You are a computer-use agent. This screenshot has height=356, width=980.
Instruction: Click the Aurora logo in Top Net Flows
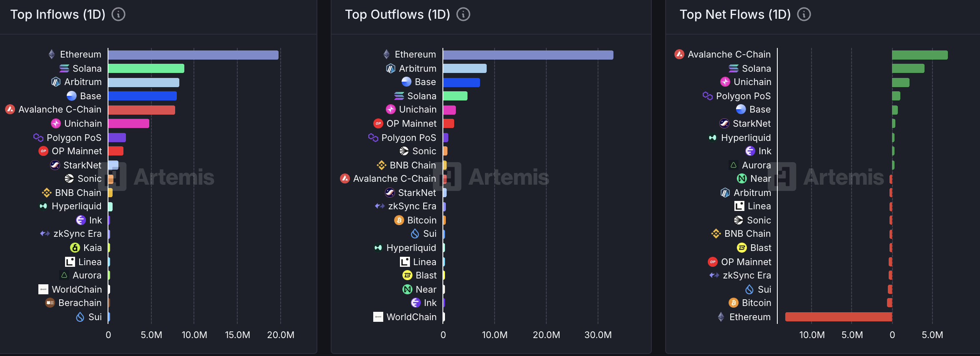(734, 165)
